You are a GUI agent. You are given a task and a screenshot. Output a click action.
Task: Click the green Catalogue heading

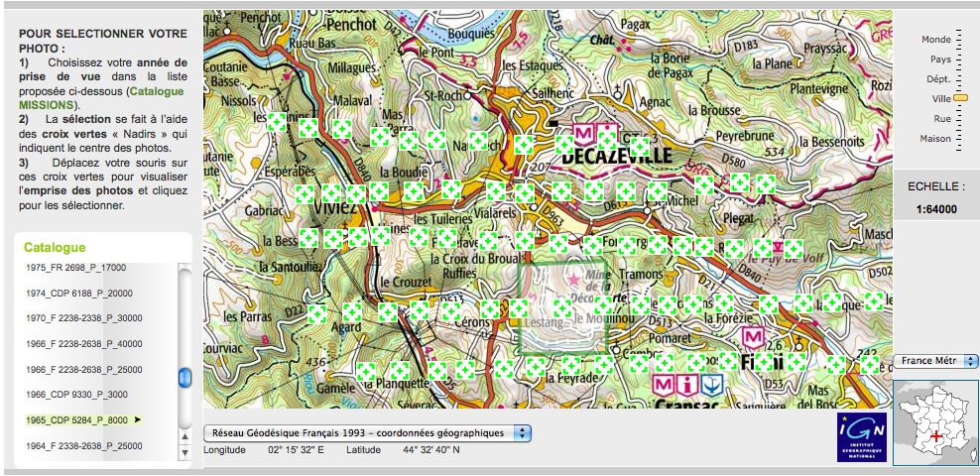[55, 247]
